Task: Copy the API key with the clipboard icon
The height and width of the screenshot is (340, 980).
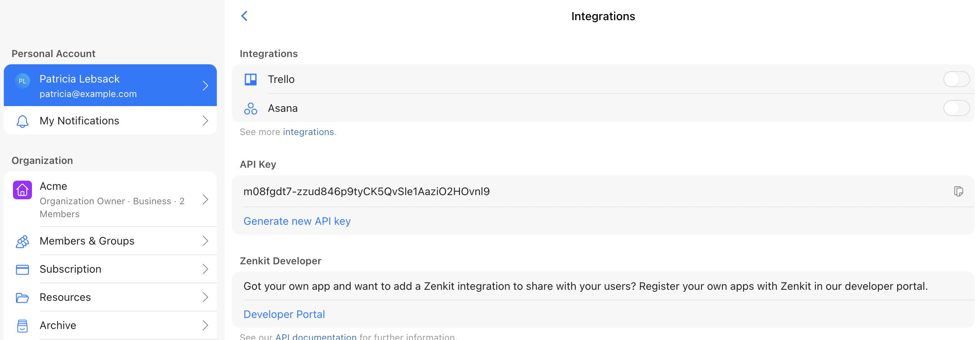Action: click(x=958, y=191)
